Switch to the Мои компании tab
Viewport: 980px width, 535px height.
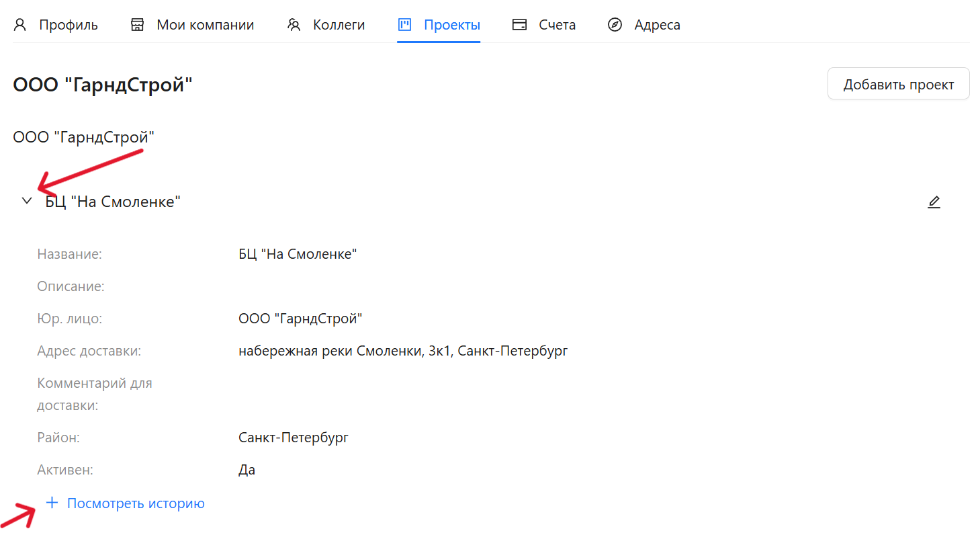192,25
